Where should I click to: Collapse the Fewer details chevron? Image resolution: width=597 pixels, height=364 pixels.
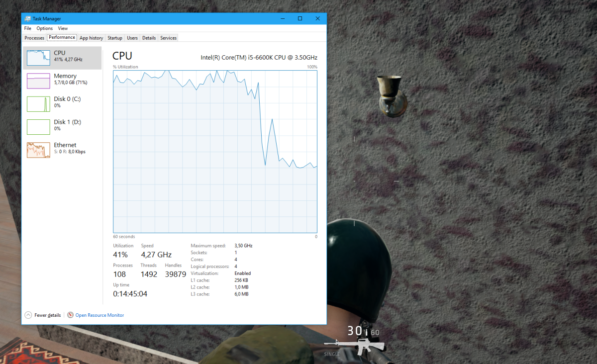click(x=28, y=315)
